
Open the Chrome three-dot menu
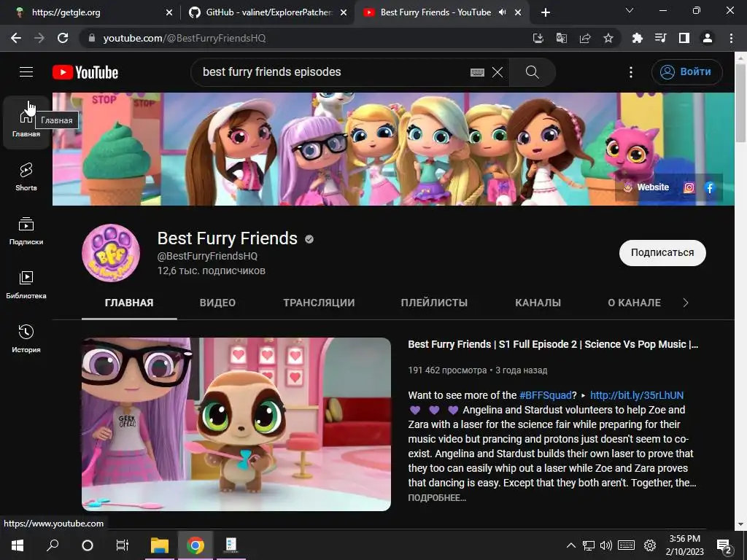[731, 38]
